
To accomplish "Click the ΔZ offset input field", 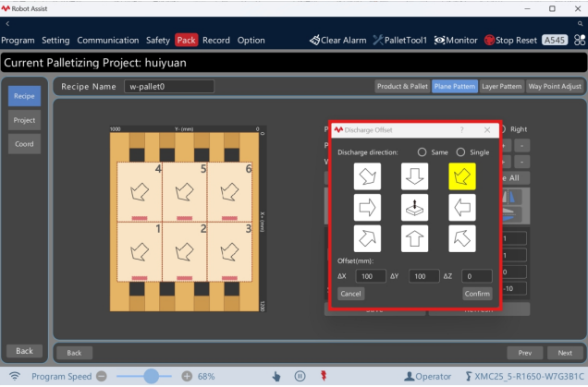I will coord(477,276).
